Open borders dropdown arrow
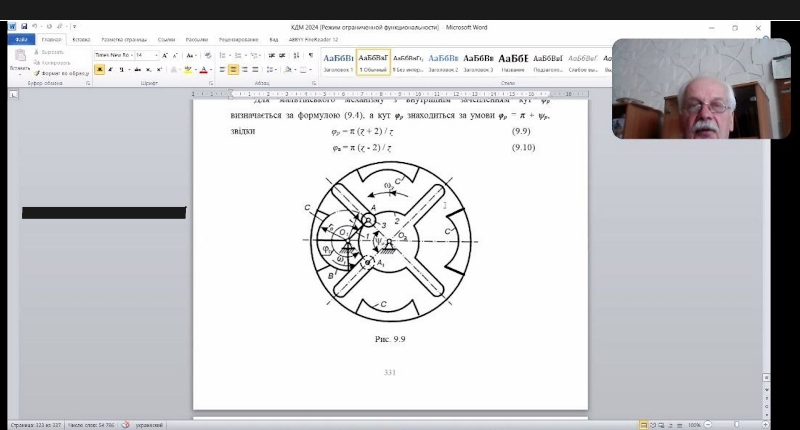This screenshot has width=800, height=430. pos(310,69)
